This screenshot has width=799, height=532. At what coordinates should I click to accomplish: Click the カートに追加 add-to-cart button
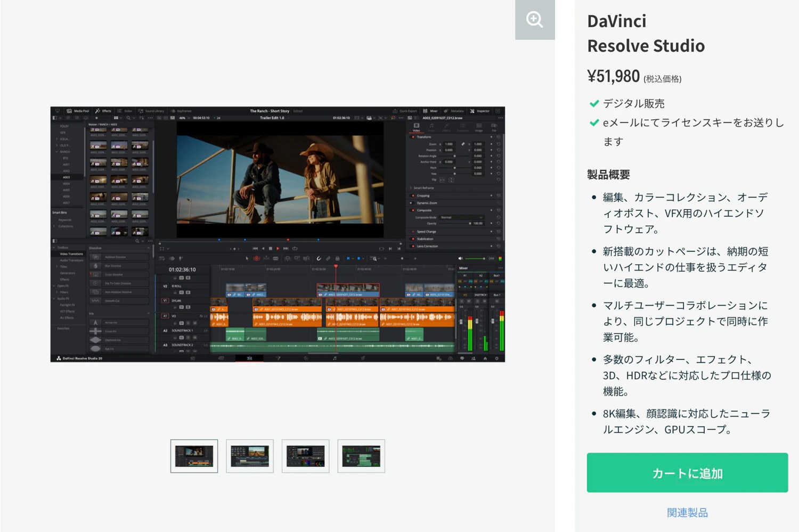point(687,473)
